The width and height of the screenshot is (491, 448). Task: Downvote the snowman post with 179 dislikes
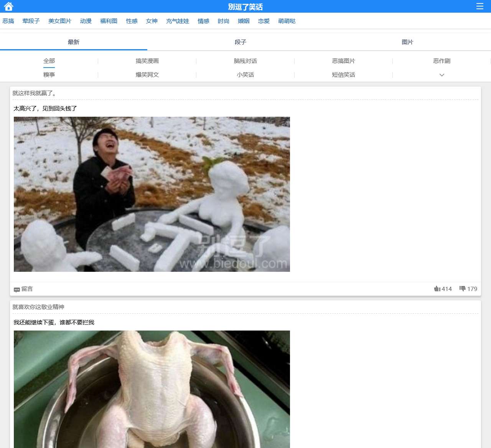tap(468, 289)
